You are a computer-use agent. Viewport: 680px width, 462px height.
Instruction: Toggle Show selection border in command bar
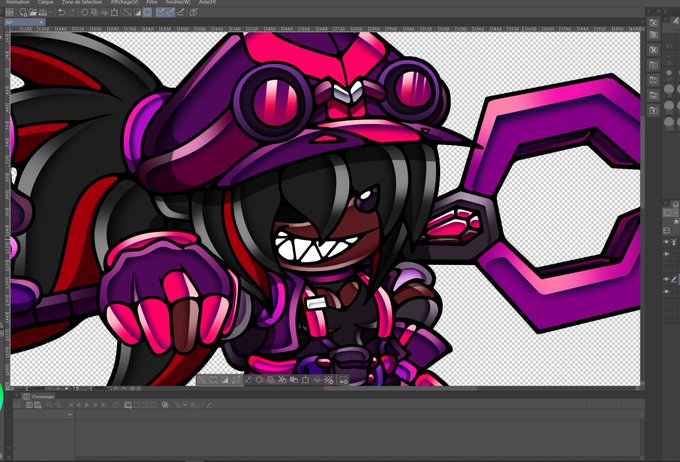147,12
